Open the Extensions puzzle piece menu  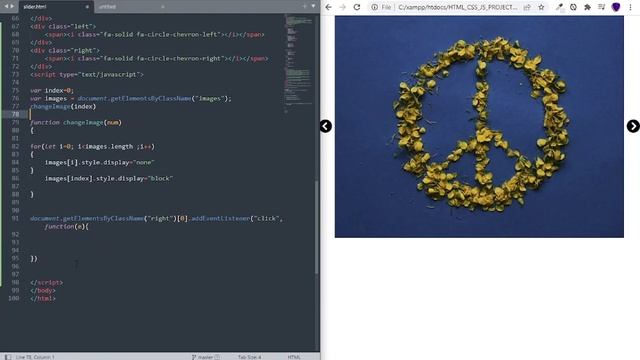click(587, 7)
